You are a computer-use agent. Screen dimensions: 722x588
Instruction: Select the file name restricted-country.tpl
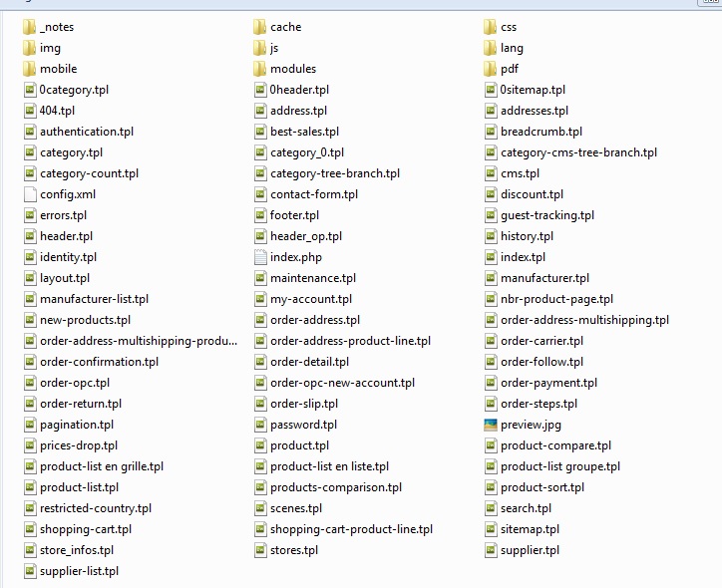click(x=96, y=508)
